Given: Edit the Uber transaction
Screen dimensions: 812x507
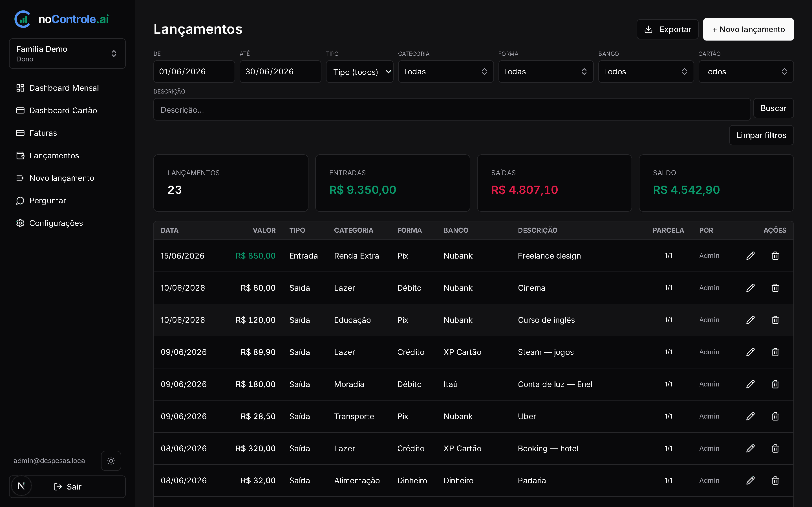Looking at the screenshot, I should click(750, 416).
